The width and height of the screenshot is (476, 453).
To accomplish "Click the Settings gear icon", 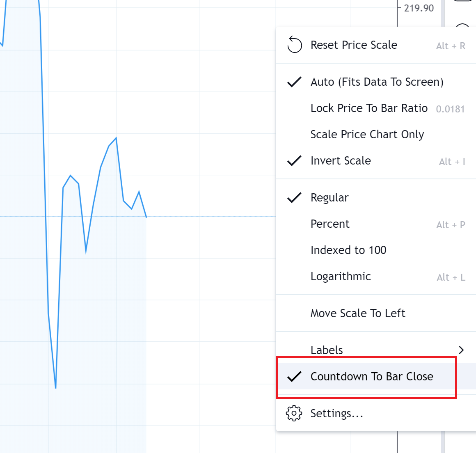I will point(294,413).
